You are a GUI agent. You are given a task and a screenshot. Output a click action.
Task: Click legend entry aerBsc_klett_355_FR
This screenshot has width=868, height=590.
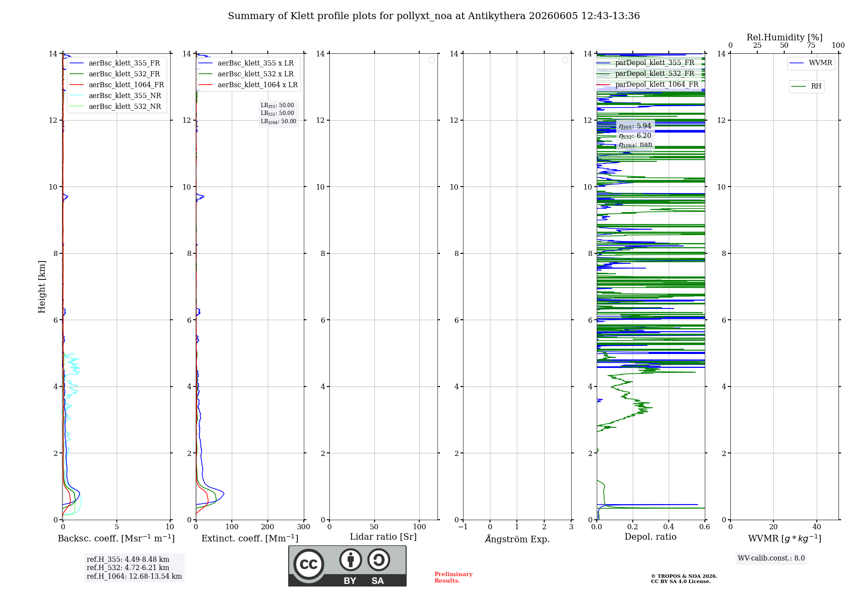click(115, 63)
